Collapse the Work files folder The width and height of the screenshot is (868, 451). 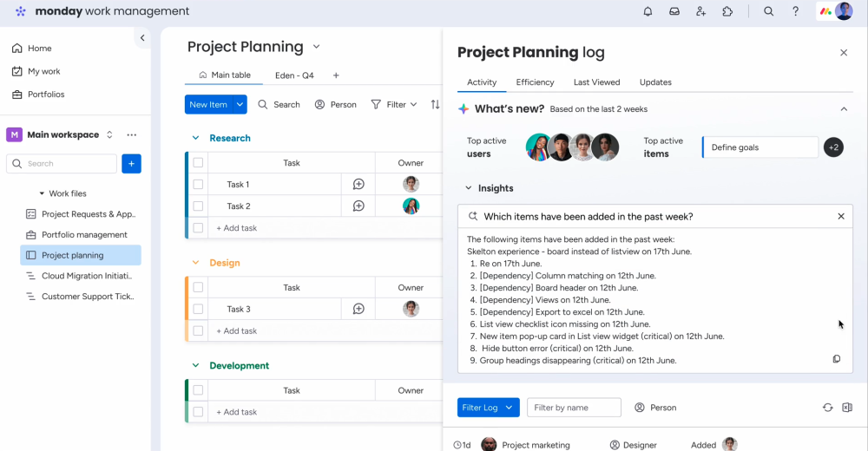pyautogui.click(x=42, y=193)
